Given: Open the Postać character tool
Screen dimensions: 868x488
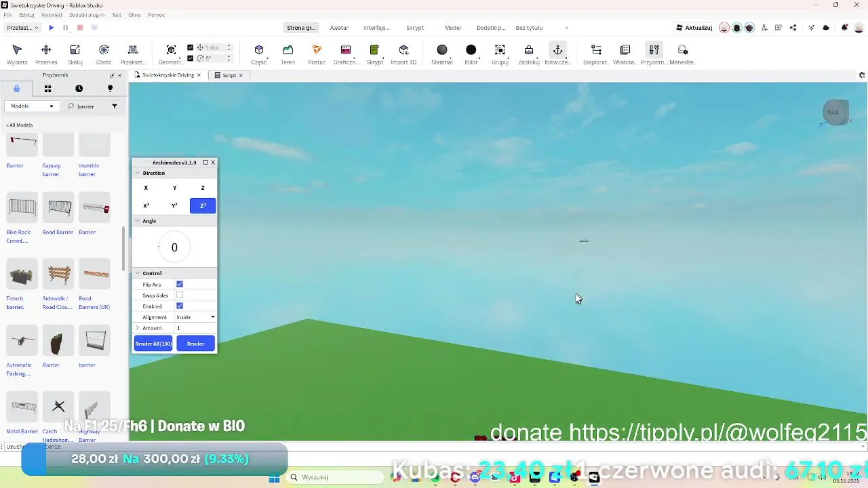Looking at the screenshot, I should click(317, 54).
